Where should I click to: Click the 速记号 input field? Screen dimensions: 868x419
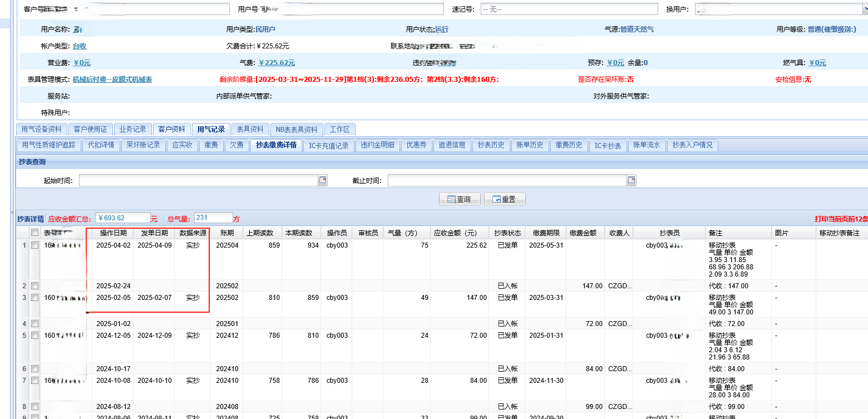[x=569, y=9]
